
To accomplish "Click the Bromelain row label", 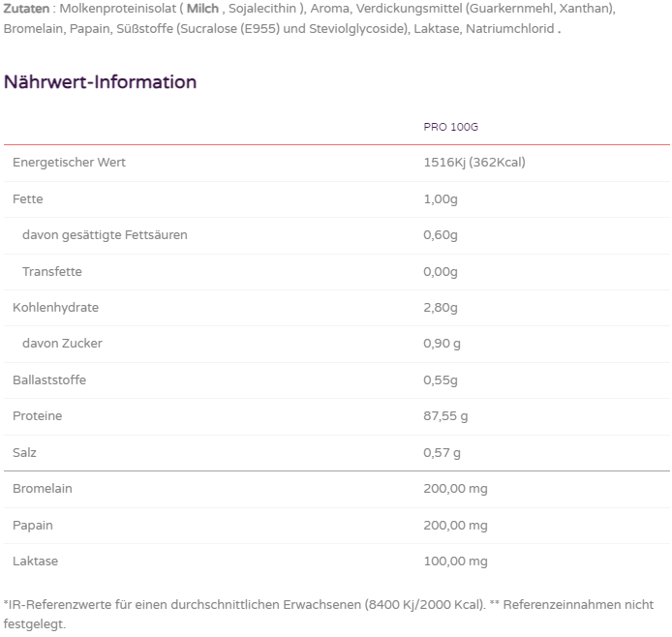I will click(43, 489).
